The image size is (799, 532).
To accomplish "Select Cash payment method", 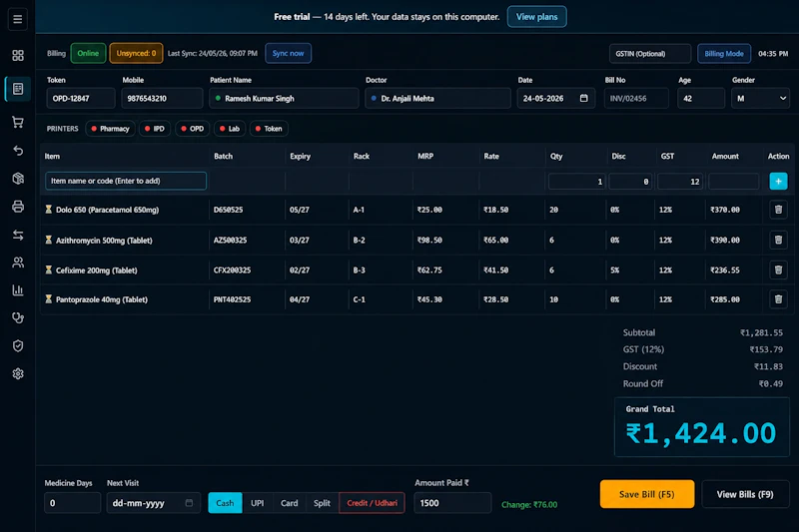I will (x=225, y=503).
